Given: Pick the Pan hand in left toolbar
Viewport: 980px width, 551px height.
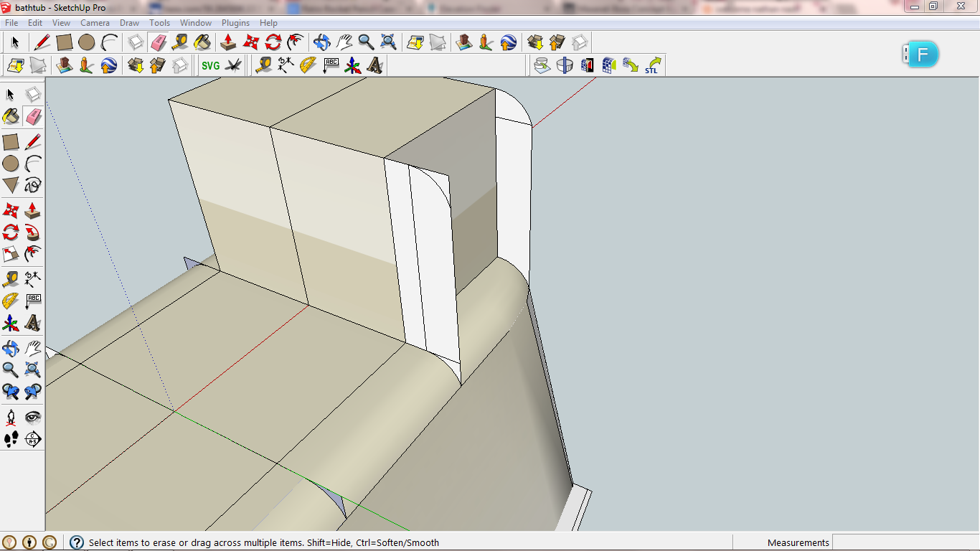Looking at the screenshot, I should click(33, 348).
